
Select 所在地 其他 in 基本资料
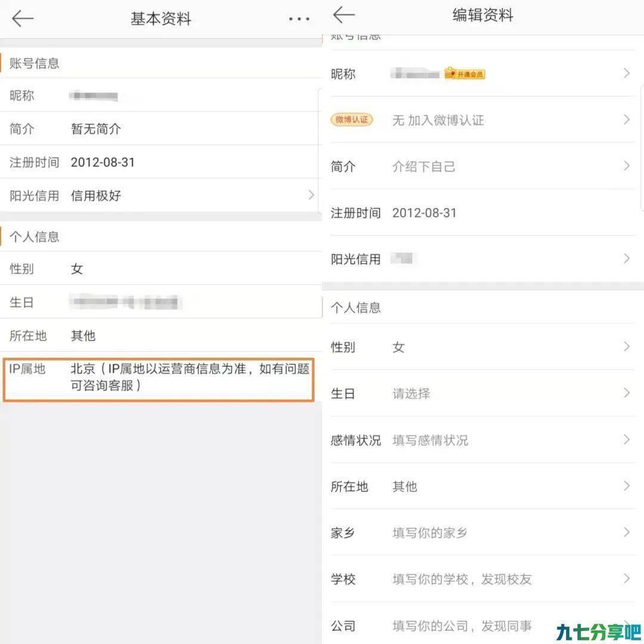click(83, 336)
